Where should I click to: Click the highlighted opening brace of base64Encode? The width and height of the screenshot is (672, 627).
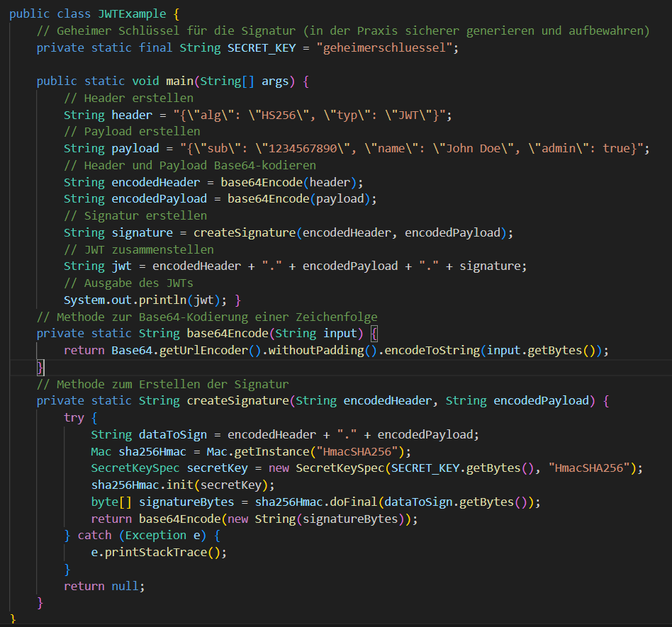coord(374,334)
